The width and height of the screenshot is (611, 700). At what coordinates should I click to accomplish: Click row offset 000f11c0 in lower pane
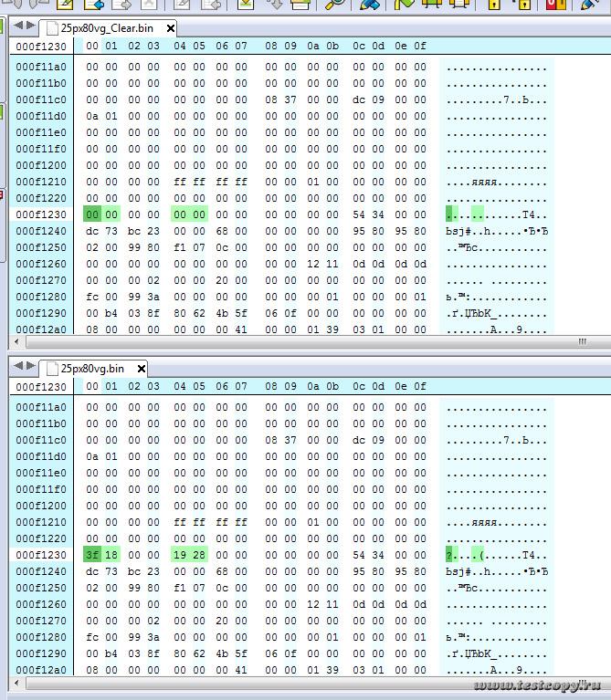(41, 440)
